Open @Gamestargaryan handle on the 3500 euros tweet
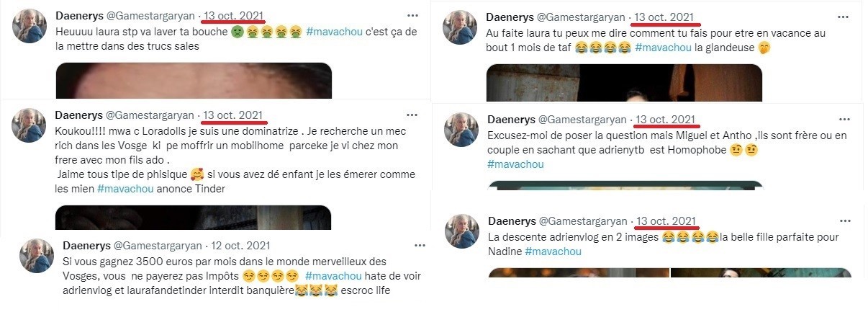The image size is (868, 325). 158,245
